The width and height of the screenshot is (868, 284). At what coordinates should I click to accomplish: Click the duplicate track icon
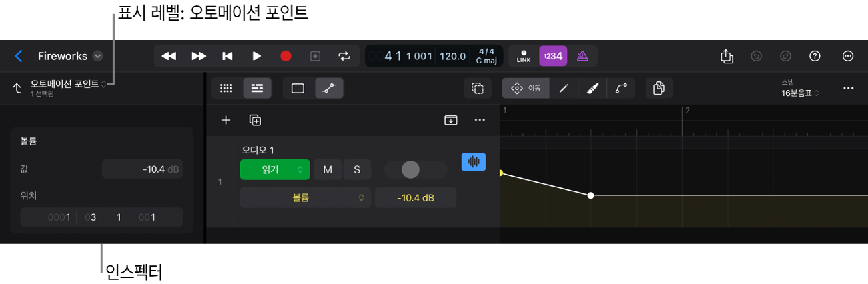tap(255, 120)
